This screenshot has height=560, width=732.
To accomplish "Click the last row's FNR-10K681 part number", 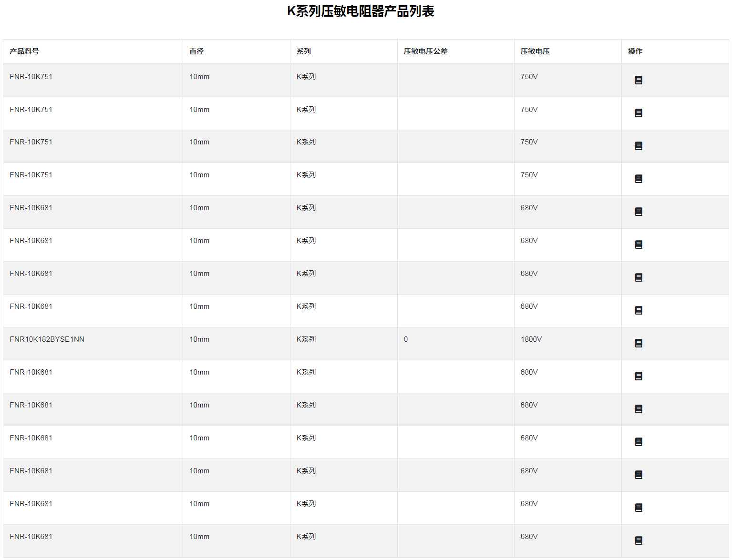I will 31,537.
